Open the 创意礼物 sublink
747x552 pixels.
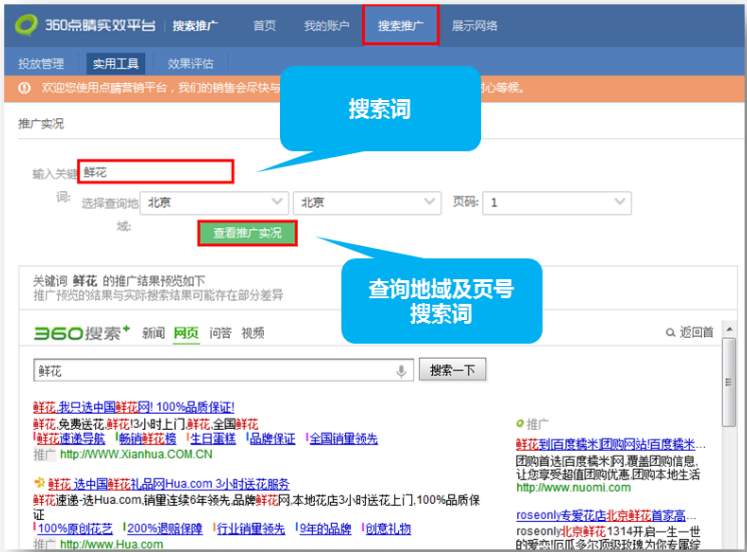388,529
